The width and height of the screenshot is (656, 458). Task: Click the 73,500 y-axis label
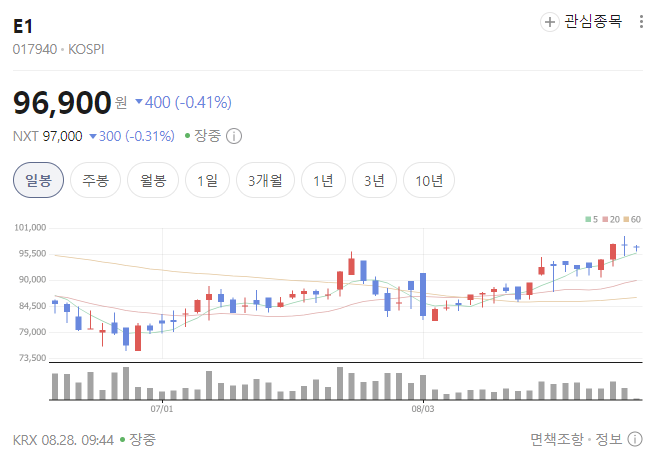(x=32, y=358)
